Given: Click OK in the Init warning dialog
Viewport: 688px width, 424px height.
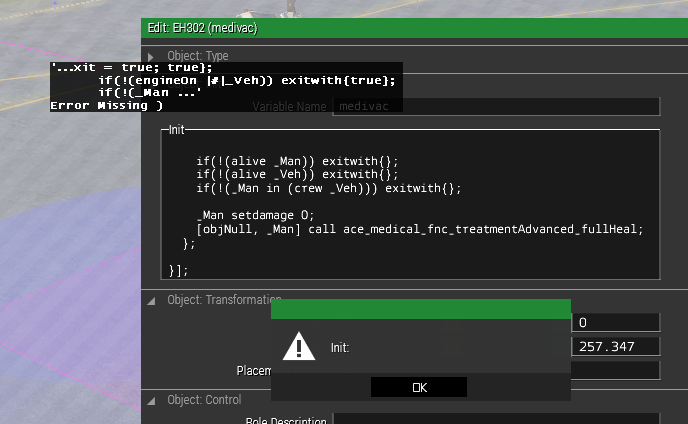Looking at the screenshot, I should pos(419,387).
